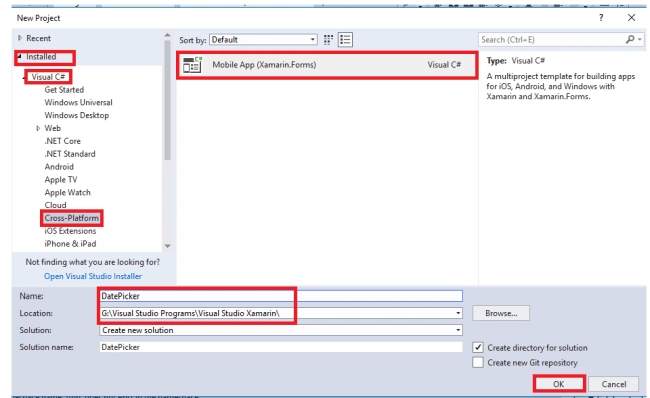650x398 pixels.
Task: Expand the Web tree node
Action: point(38,129)
